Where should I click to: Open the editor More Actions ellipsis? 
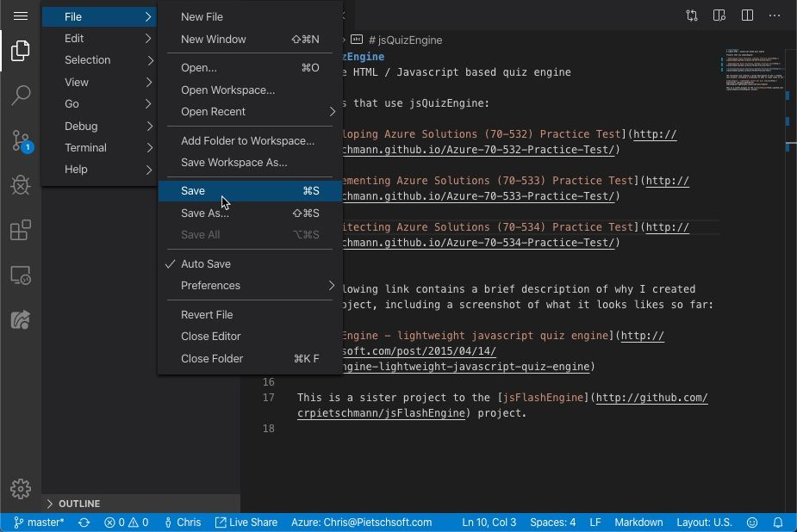775,15
